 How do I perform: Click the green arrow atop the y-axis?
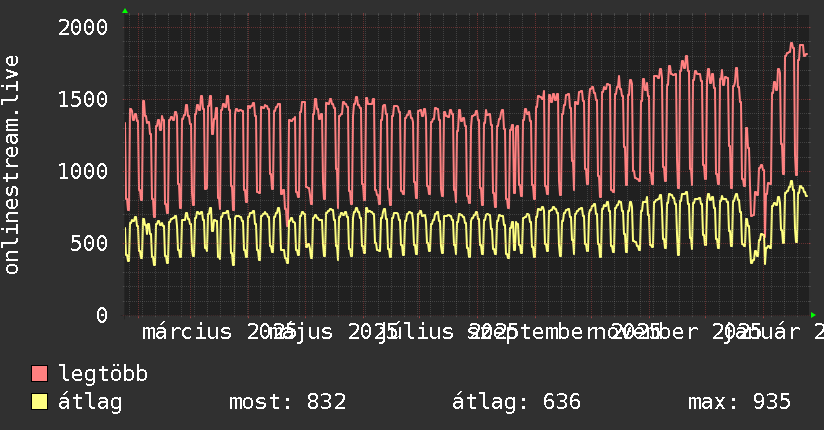tap(125, 11)
